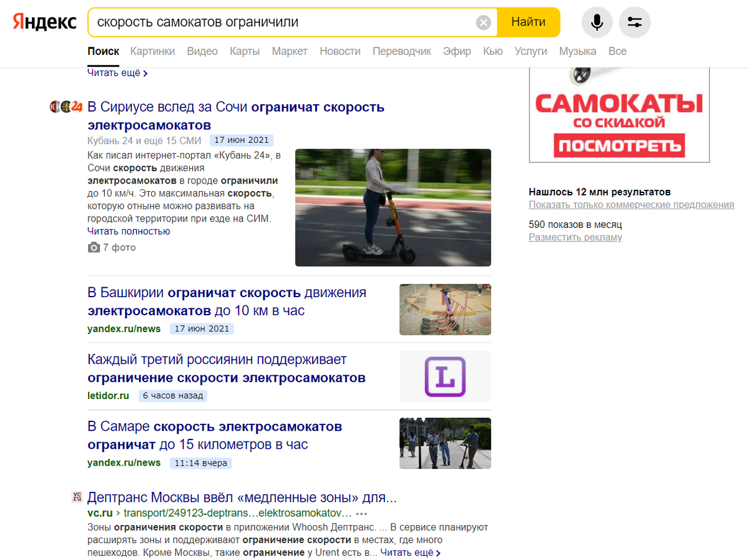The image size is (749, 560).
Task: Clear the search query with X icon
Action: click(484, 22)
